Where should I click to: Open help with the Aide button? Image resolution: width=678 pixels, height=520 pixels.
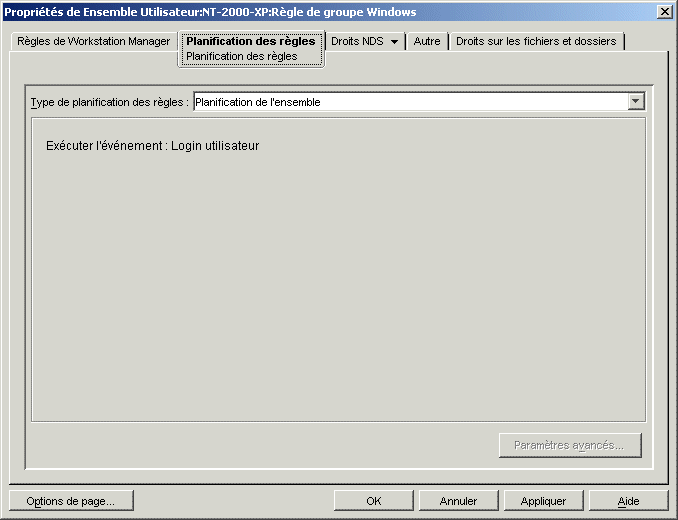pos(628,501)
